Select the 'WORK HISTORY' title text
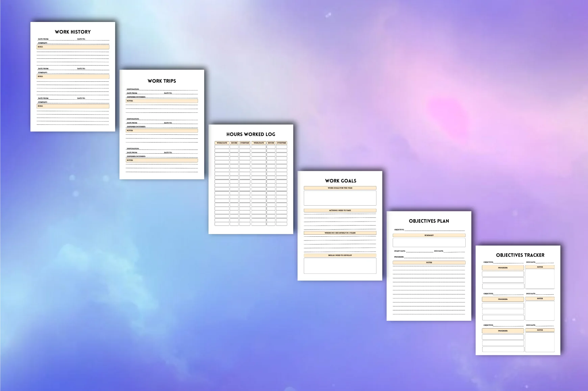 [x=73, y=32]
